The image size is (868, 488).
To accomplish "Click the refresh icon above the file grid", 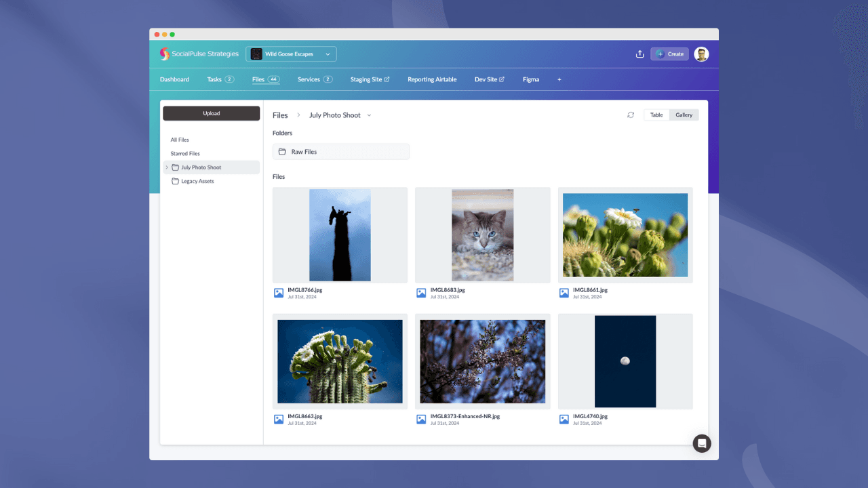I will (630, 115).
